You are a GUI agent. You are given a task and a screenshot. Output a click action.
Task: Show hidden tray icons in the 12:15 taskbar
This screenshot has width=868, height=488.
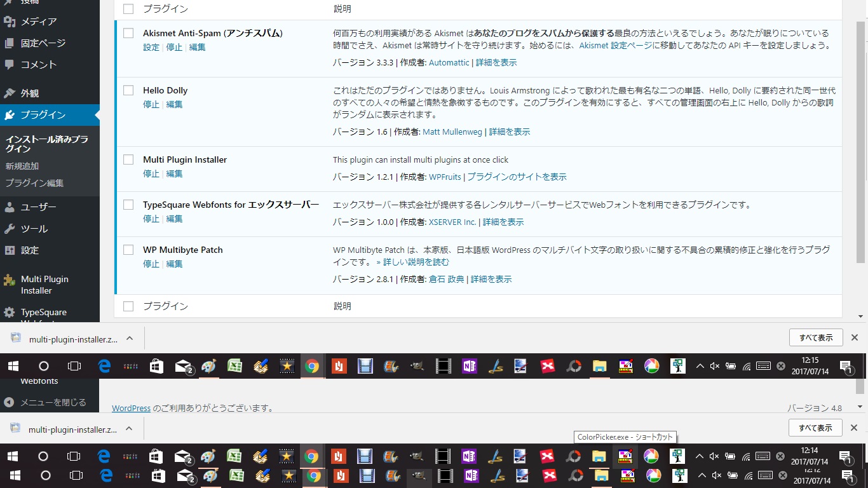tap(700, 366)
